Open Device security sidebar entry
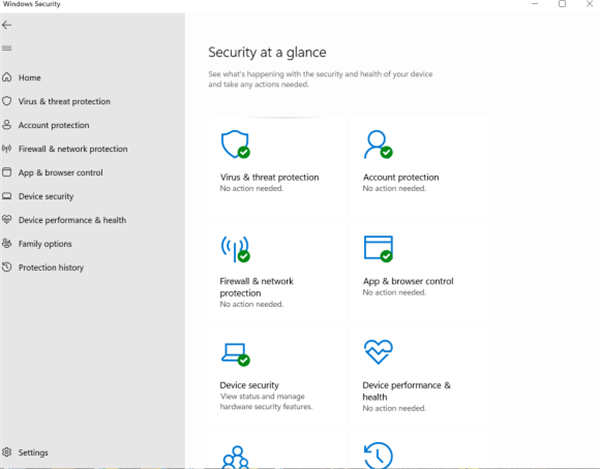600x469 pixels. click(x=46, y=197)
